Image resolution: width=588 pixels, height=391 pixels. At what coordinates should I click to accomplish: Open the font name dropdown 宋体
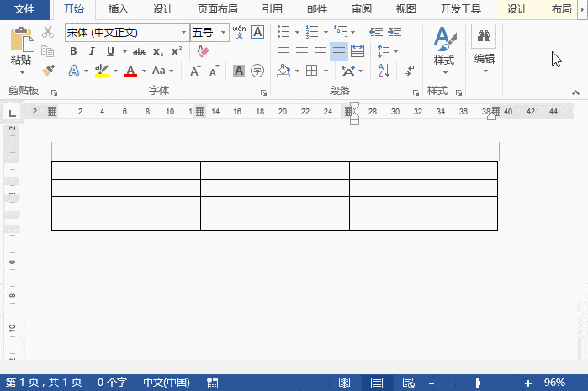coord(184,33)
